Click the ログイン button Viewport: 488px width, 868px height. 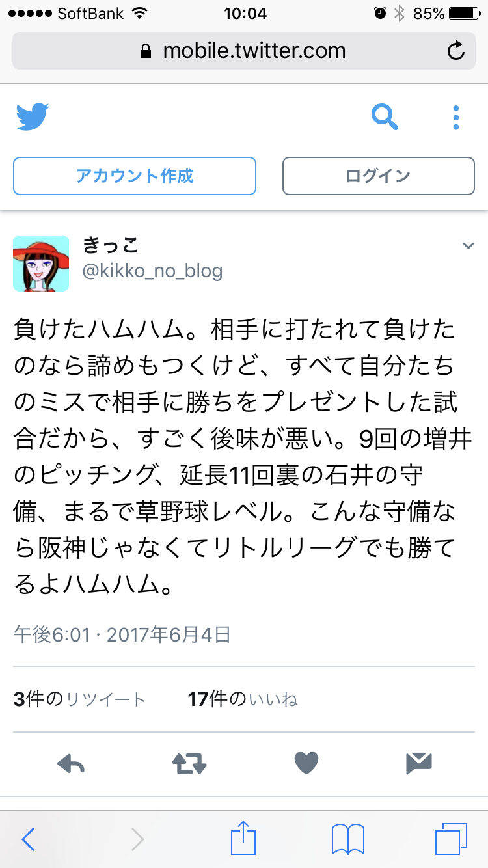click(378, 176)
